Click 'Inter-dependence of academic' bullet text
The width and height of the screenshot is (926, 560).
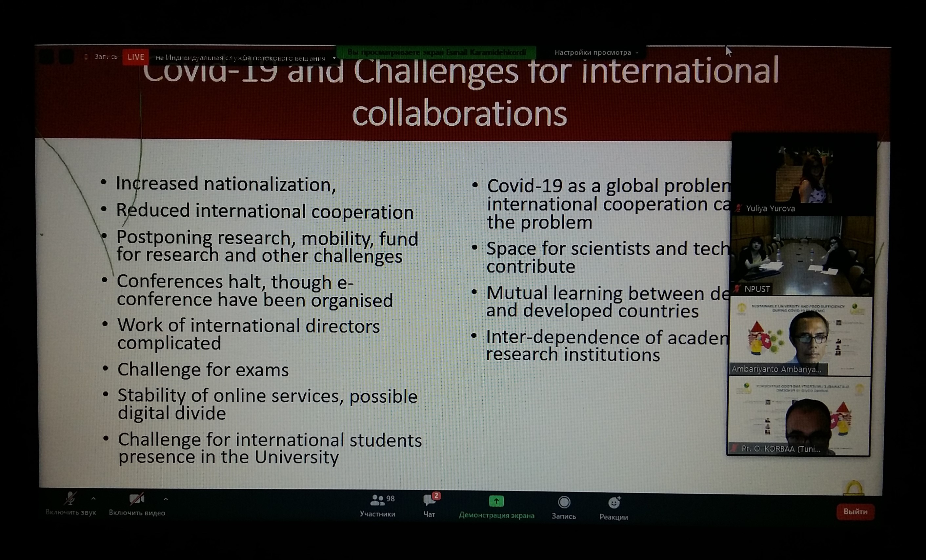pyautogui.click(x=607, y=346)
